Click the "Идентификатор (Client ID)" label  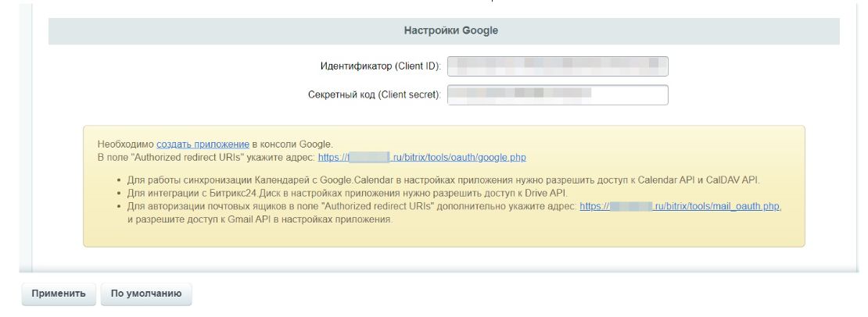click(x=380, y=66)
